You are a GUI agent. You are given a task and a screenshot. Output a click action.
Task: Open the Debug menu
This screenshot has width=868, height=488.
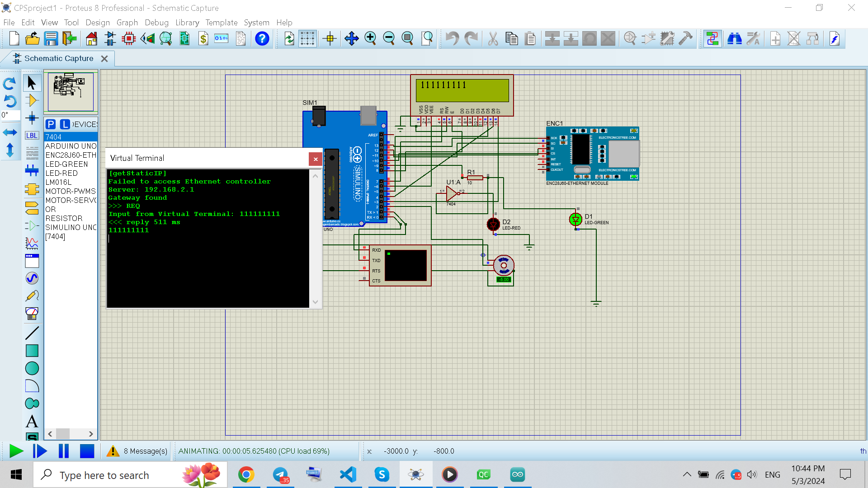tap(156, 23)
